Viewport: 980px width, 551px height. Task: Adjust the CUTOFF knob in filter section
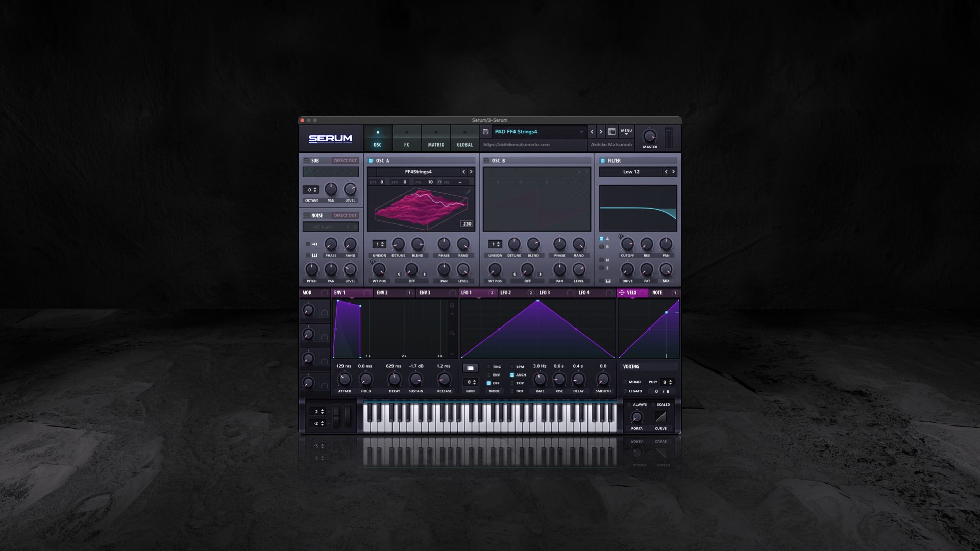click(x=627, y=245)
